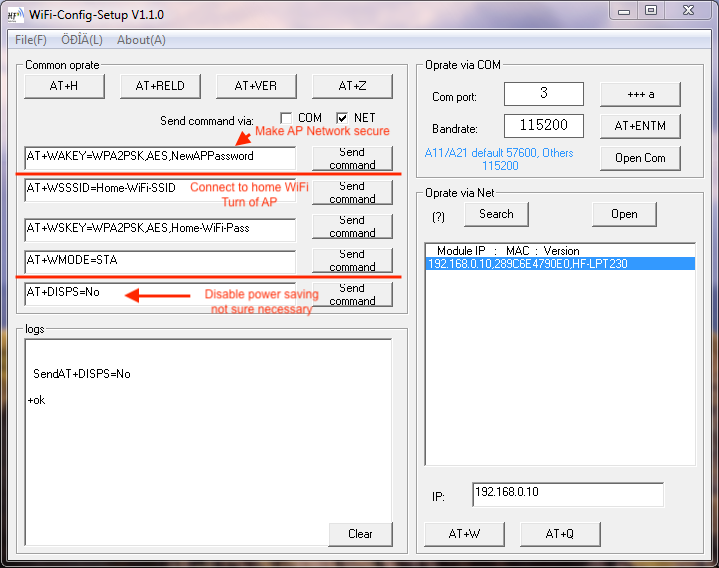
Task: Click the app icon in title bar
Action: tap(16, 15)
